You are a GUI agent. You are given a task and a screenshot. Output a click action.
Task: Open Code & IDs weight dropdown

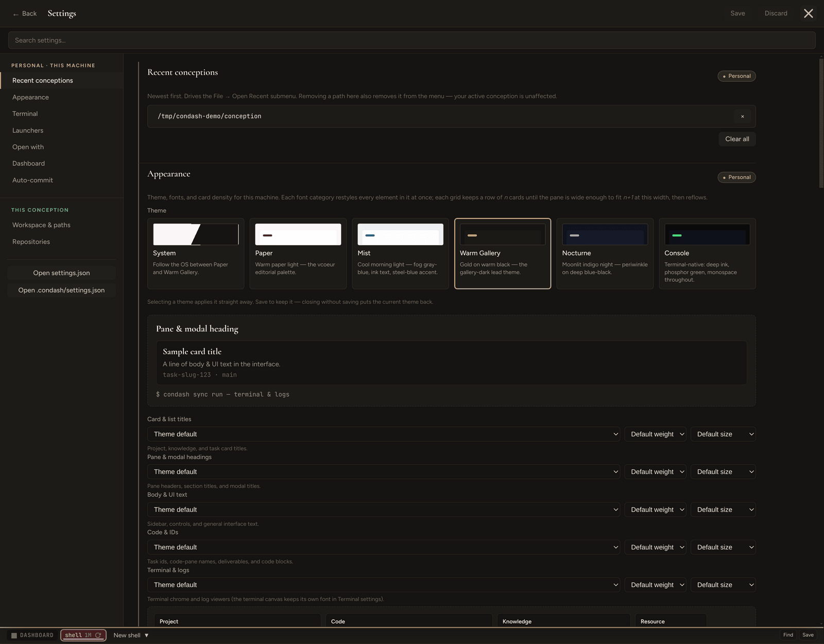point(655,547)
